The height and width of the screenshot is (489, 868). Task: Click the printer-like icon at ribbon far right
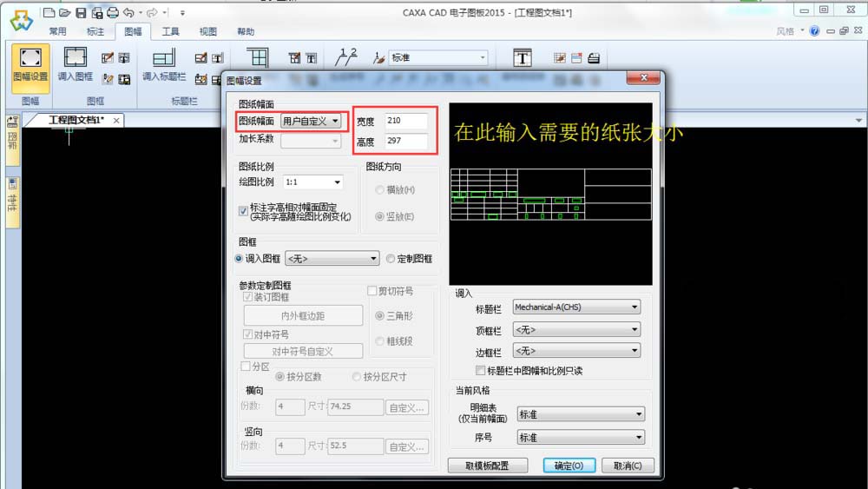coord(594,57)
